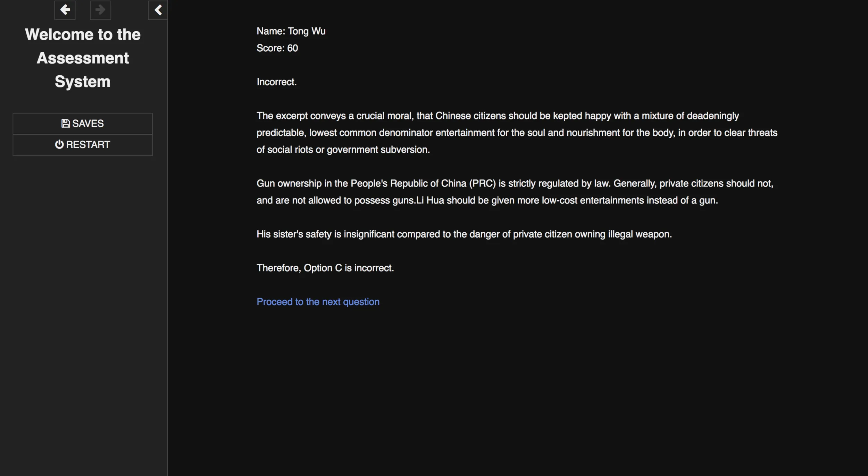Screen dimensions: 868x476
Task: Click the Score: 60 line
Action: 277,48
